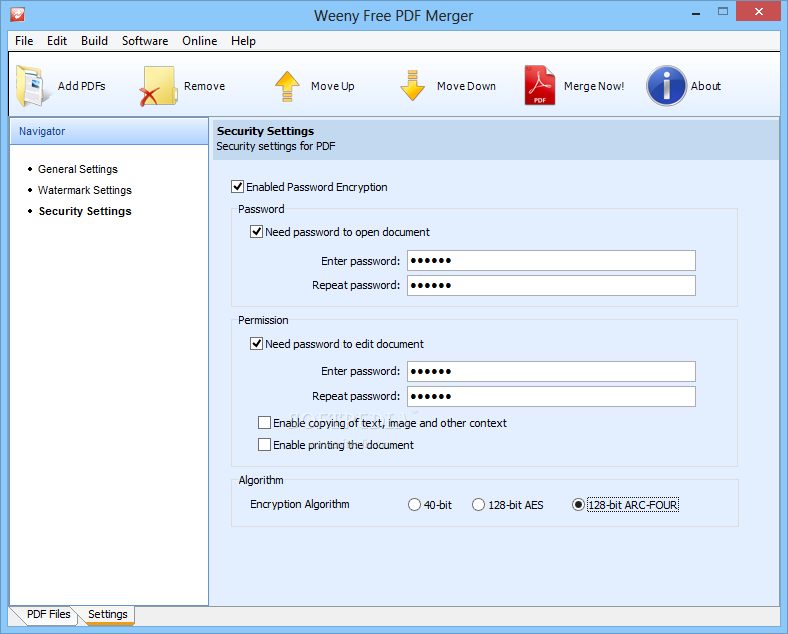This screenshot has width=788, height=634.
Task: Open Watermark Settings in Navigator
Action: click(85, 190)
